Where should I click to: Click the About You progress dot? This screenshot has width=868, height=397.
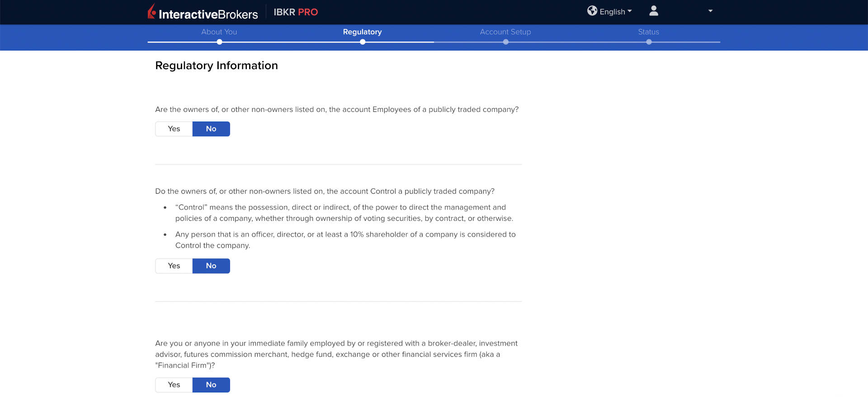tap(219, 42)
